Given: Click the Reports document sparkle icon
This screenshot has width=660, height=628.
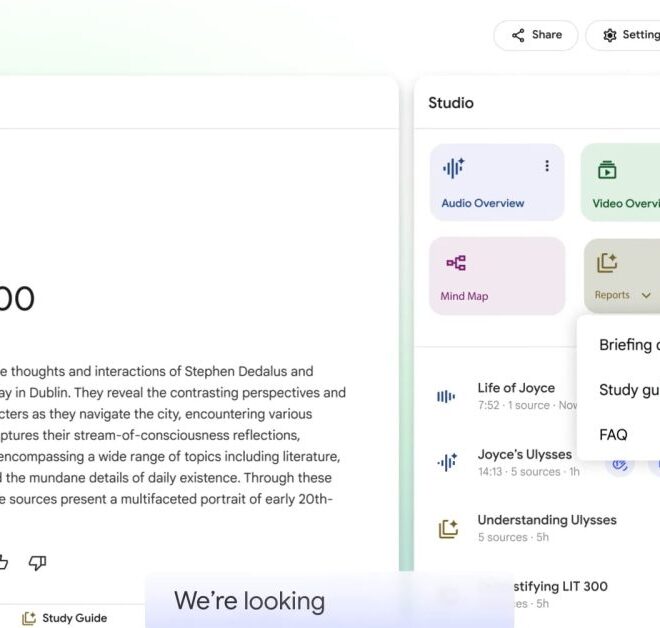Looking at the screenshot, I should click(607, 263).
